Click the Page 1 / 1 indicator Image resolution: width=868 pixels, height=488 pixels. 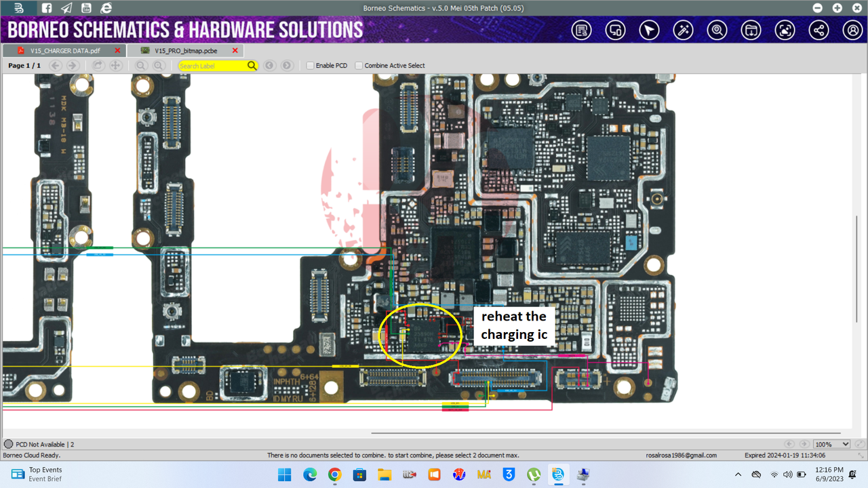pyautogui.click(x=24, y=66)
